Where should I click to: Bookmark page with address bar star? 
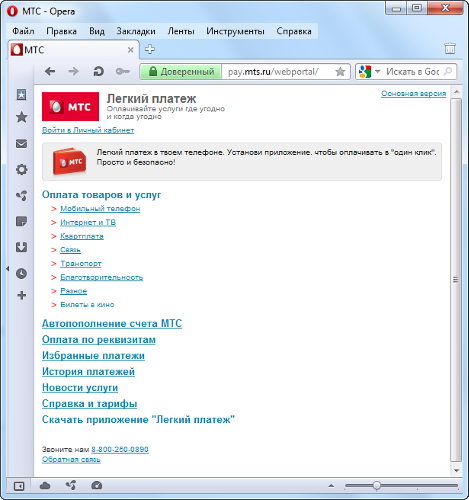(340, 72)
